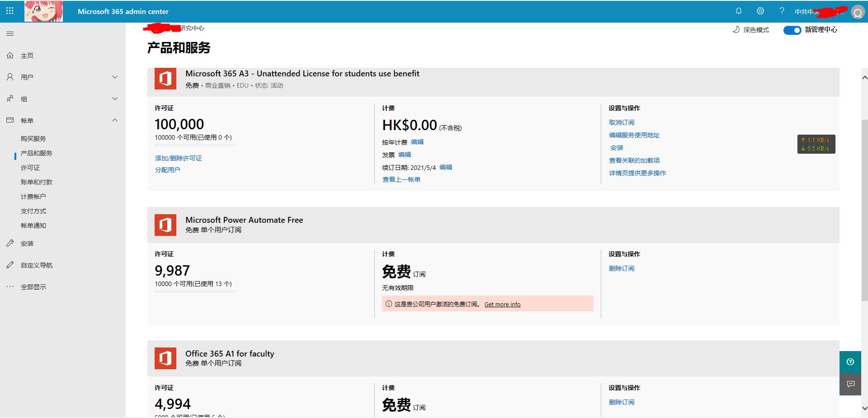Click the 用户 user icon in sidebar
Viewport: 868px width, 418px height.
coord(10,77)
